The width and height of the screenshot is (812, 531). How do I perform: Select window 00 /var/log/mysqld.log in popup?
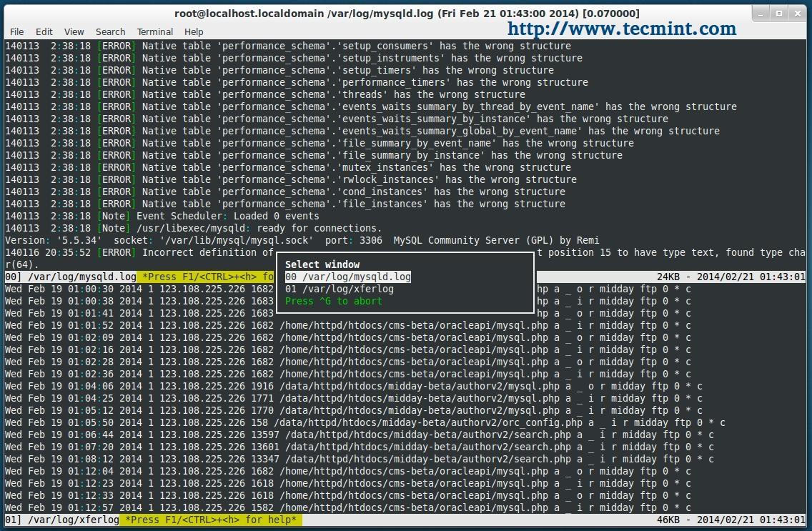pyautogui.click(x=347, y=277)
